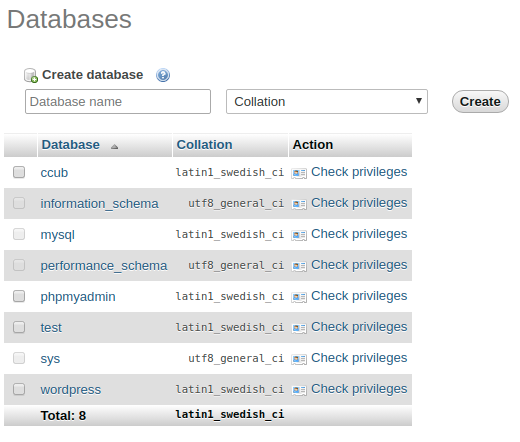Screen dimensions: 520x442
Task: Tick the mysql row checkbox
Action: click(x=19, y=234)
